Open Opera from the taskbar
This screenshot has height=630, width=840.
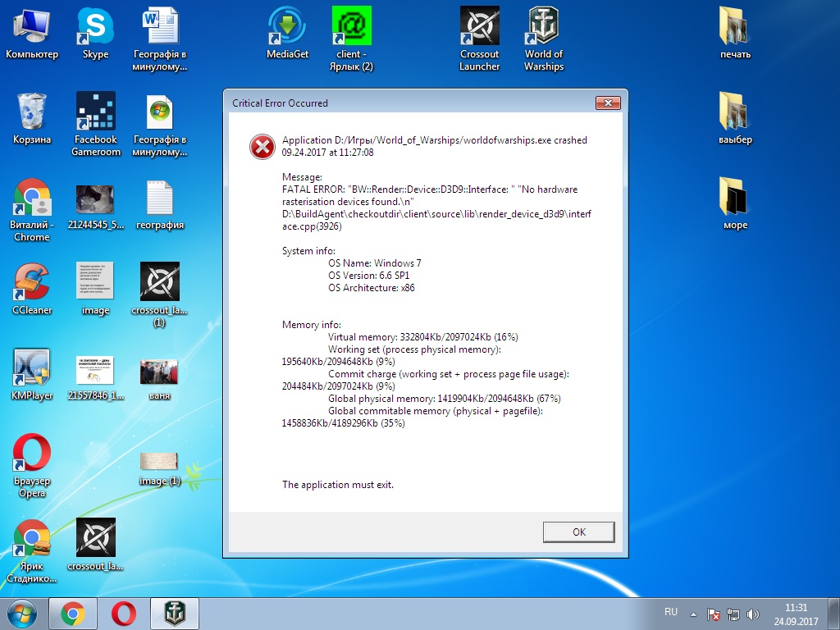point(123,614)
